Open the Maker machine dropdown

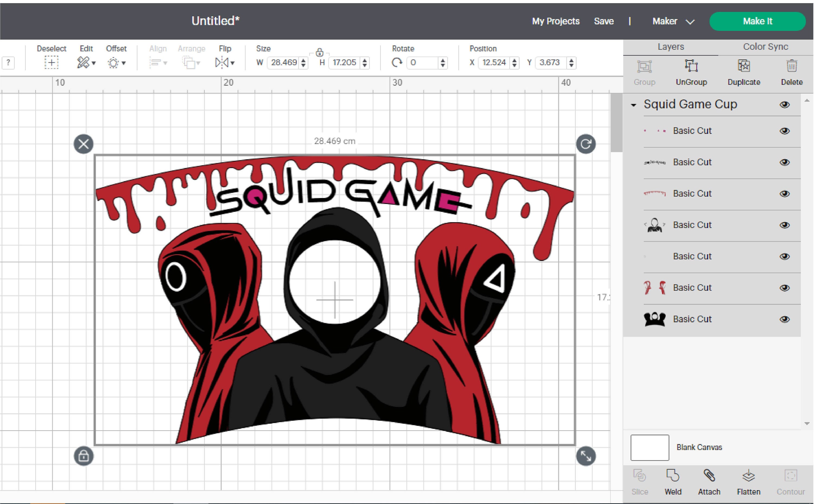click(673, 21)
